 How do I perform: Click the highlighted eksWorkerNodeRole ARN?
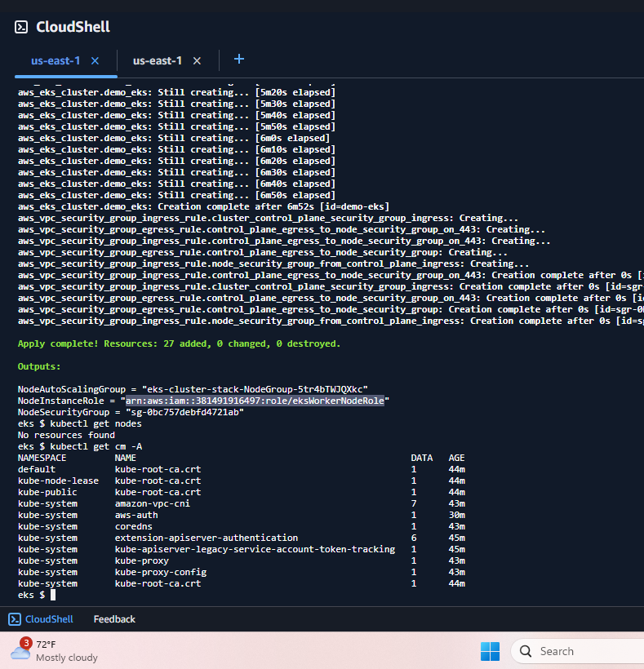click(x=255, y=401)
